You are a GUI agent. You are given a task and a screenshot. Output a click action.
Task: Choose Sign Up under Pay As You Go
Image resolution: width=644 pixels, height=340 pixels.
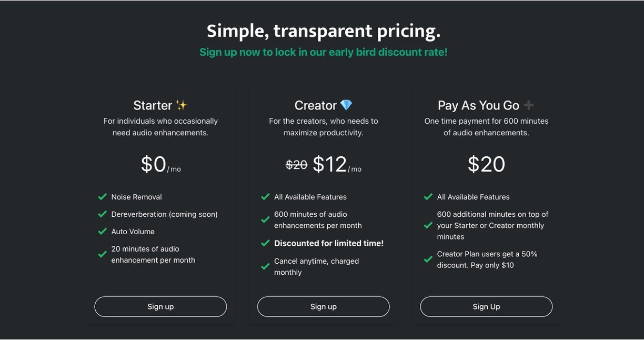coord(486,307)
